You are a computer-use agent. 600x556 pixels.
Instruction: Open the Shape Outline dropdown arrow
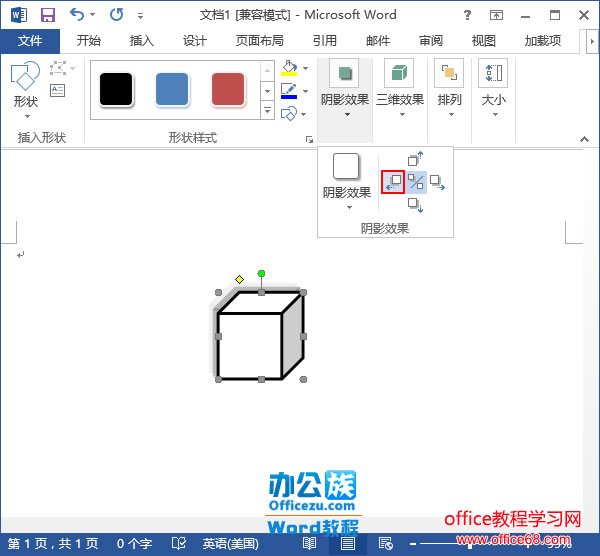(305, 91)
